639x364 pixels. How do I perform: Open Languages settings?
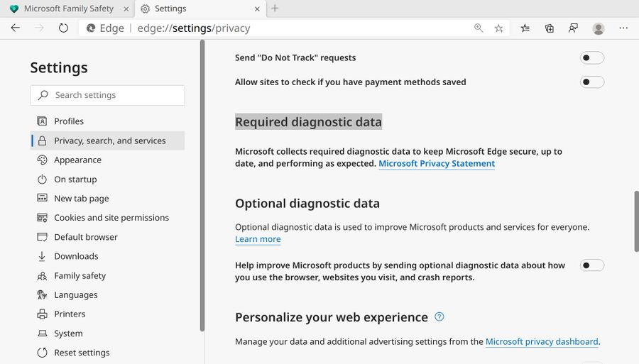point(108,294)
